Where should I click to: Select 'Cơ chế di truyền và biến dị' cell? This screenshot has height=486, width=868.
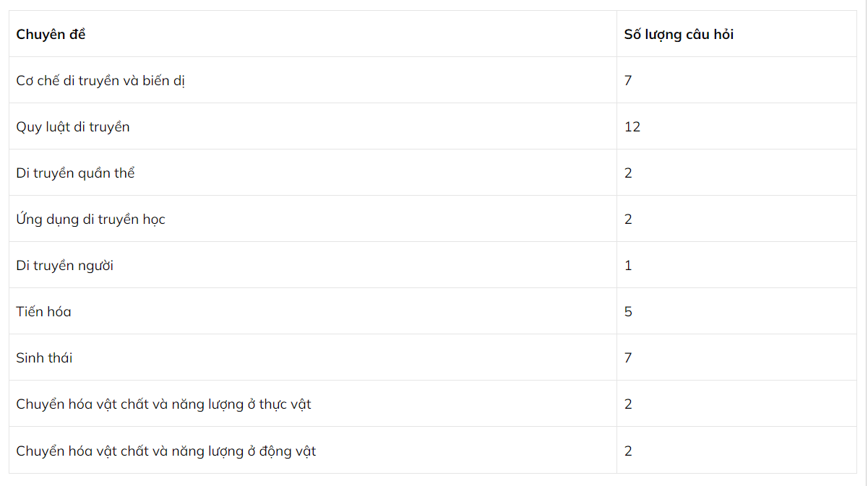100,80
